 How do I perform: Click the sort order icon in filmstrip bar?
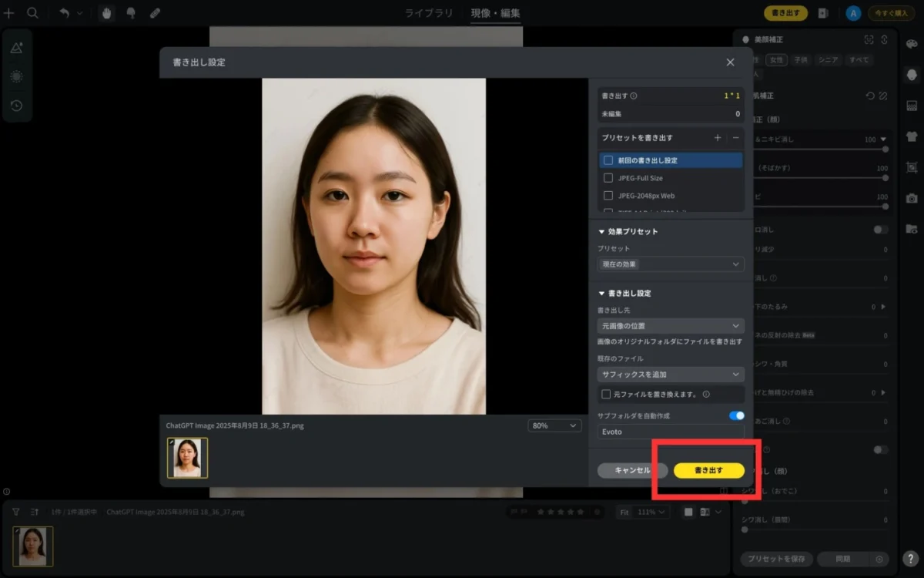(34, 512)
